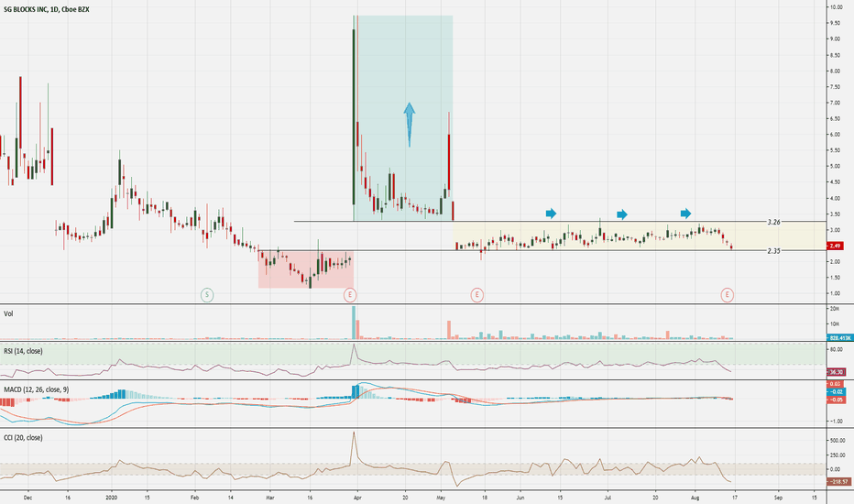Click the green S split marker
854x504 pixels.
[x=207, y=295]
